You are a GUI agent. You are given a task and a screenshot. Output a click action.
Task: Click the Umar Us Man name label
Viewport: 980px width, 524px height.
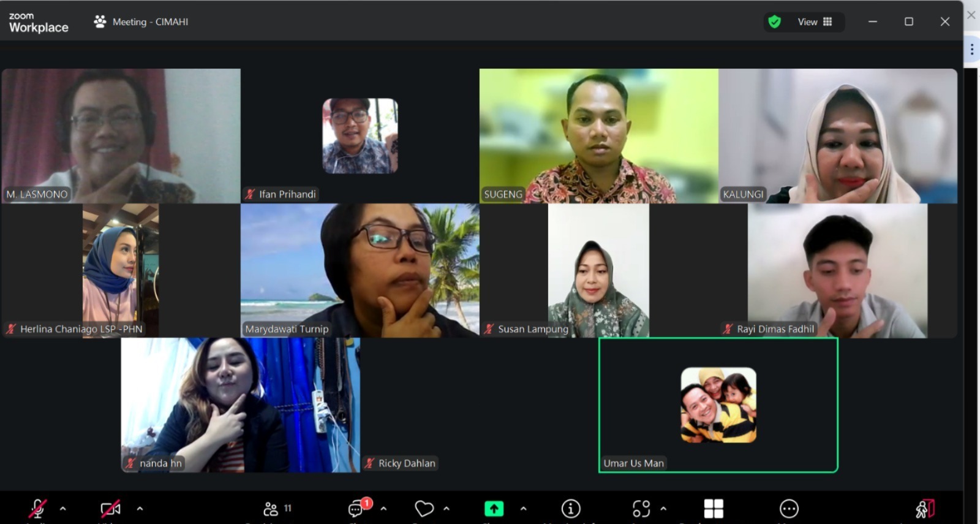[x=633, y=463]
